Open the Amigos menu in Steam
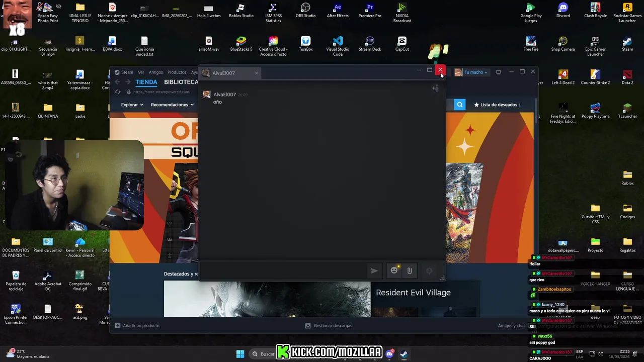This screenshot has height=362, width=644. coord(156,72)
